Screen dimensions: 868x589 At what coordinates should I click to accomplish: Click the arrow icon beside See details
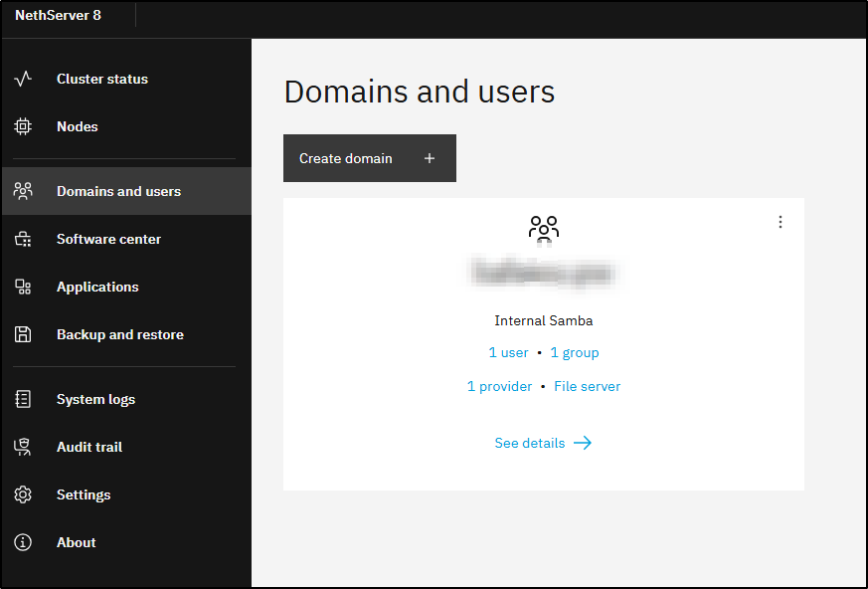coord(583,443)
